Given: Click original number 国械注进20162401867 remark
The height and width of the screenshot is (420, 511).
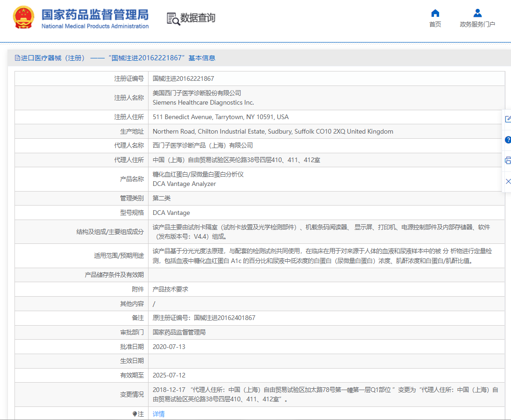Looking at the screenshot, I should [x=204, y=318].
